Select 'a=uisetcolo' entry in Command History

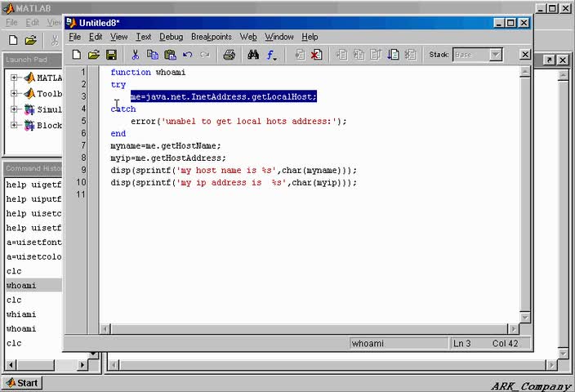click(x=33, y=256)
